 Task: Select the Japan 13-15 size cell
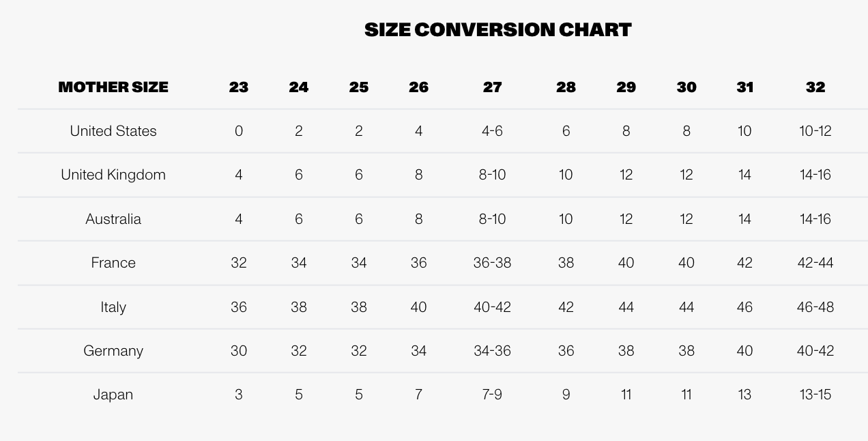815,395
